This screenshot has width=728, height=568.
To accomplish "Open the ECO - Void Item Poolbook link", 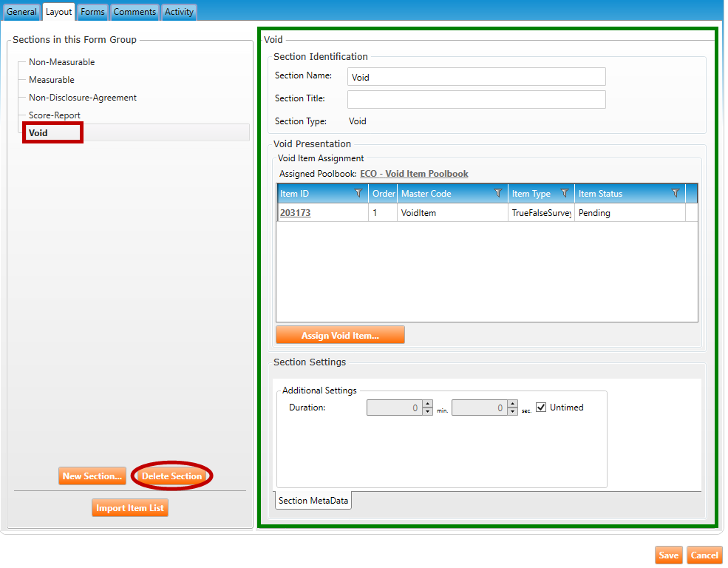I will click(414, 174).
